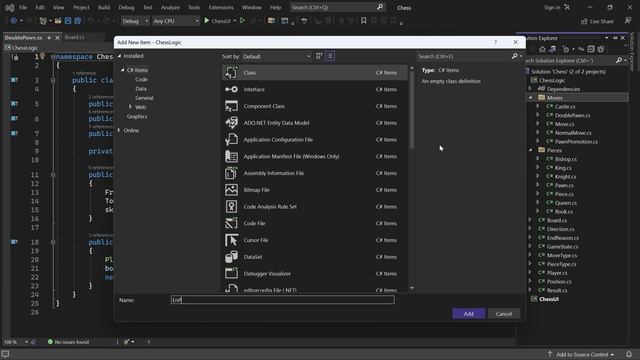Select the Code File icon

(x=231, y=223)
